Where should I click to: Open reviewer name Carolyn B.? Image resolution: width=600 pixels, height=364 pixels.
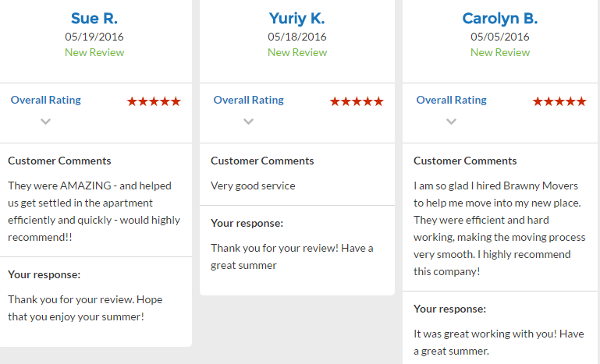500,19
